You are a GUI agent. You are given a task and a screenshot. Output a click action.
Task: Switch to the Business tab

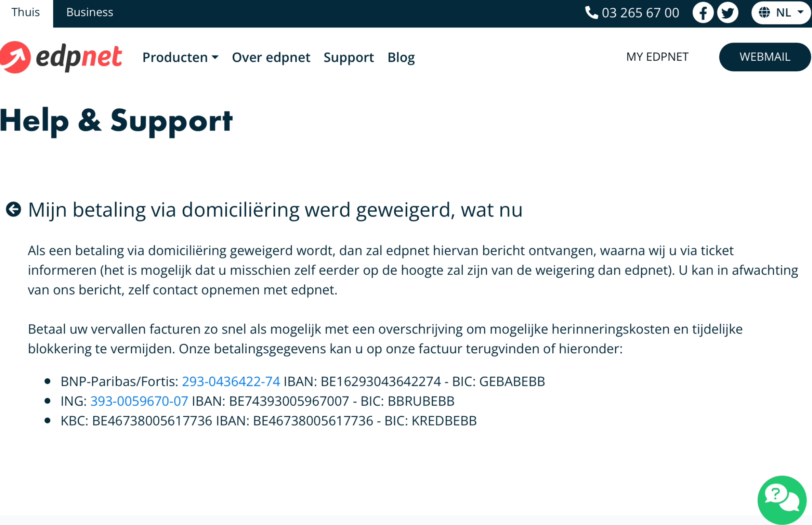(90, 13)
